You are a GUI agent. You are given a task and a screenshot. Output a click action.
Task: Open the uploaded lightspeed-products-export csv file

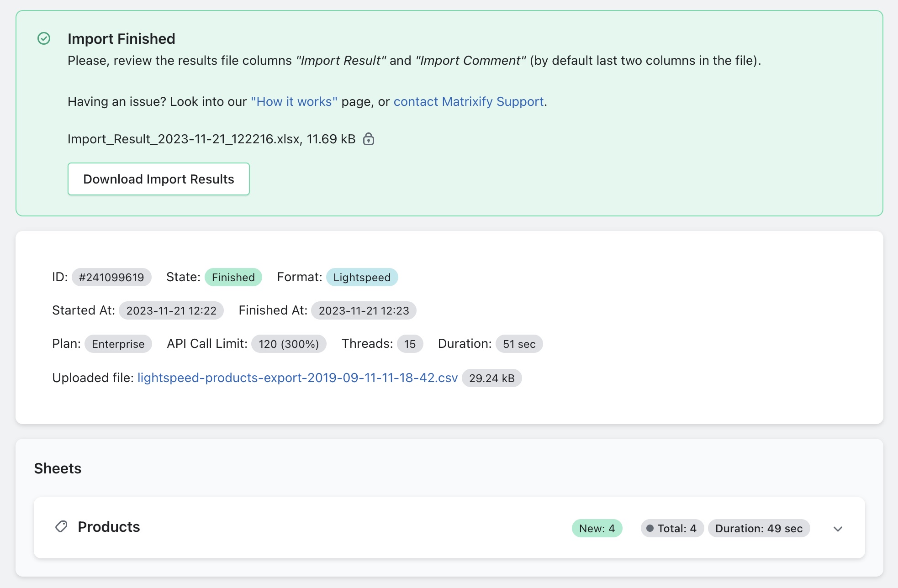[x=297, y=378]
